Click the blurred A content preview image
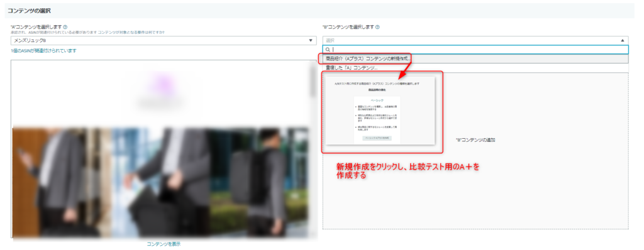Screen dimensions: 644x250 coord(160,182)
